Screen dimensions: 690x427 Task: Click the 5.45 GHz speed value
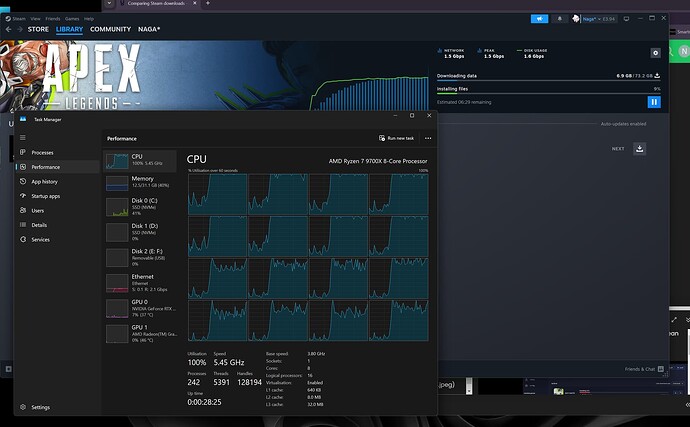pyautogui.click(x=229, y=363)
